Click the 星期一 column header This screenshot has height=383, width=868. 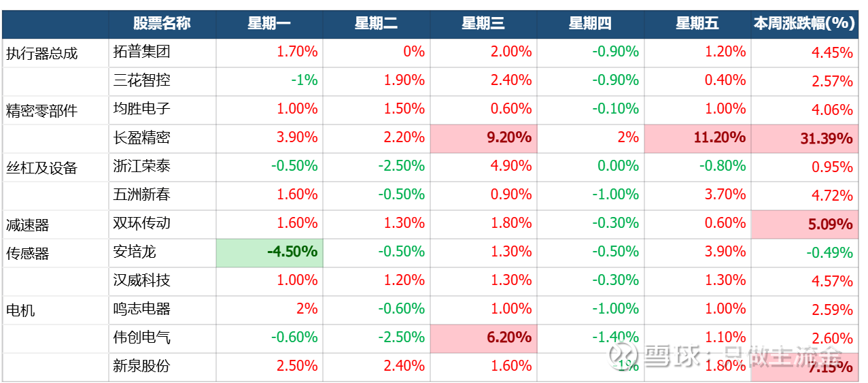(x=269, y=24)
